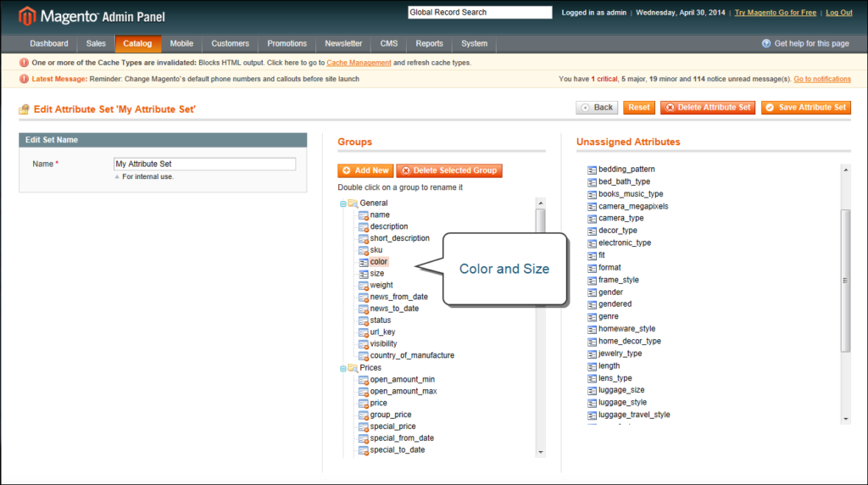Open the Dashboard menu
The width and height of the screenshot is (868, 485).
pyautogui.click(x=48, y=43)
